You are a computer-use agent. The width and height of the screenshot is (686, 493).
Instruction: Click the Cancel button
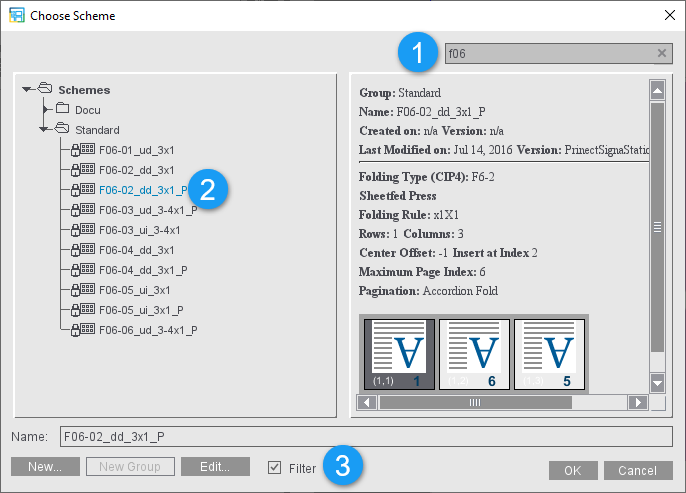637,471
